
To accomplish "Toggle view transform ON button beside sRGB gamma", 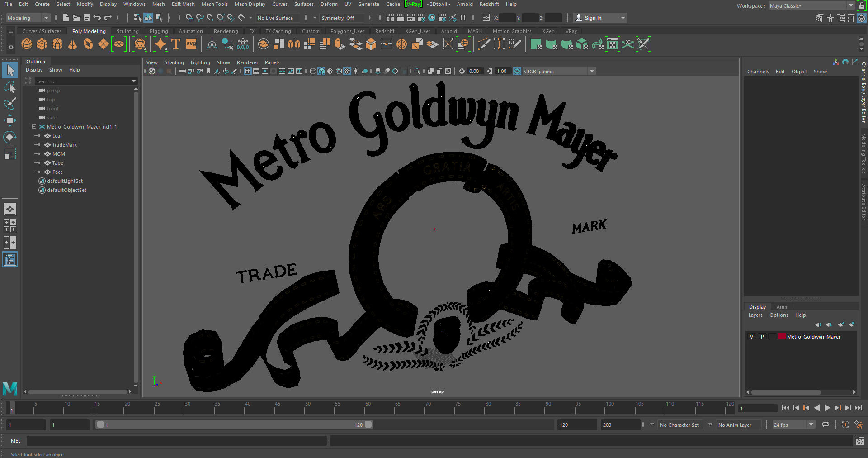I will point(517,71).
